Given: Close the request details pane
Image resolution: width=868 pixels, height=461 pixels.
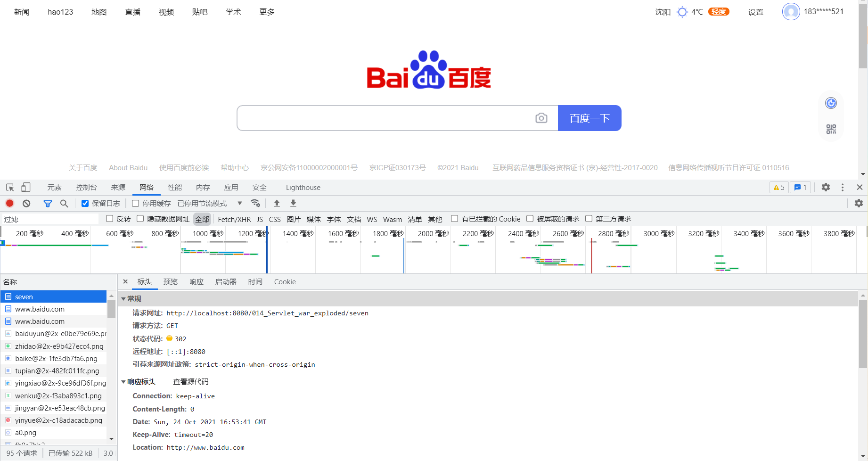Looking at the screenshot, I should [125, 281].
